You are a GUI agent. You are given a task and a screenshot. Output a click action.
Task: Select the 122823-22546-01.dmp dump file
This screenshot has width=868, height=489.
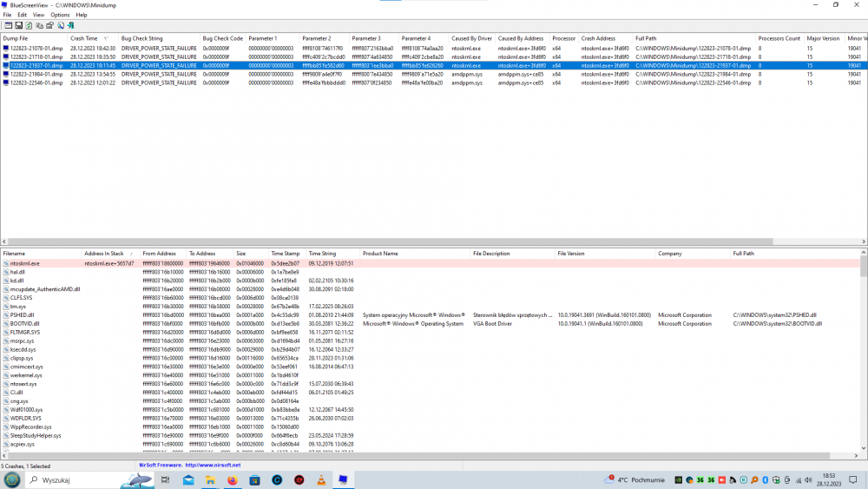coord(35,83)
